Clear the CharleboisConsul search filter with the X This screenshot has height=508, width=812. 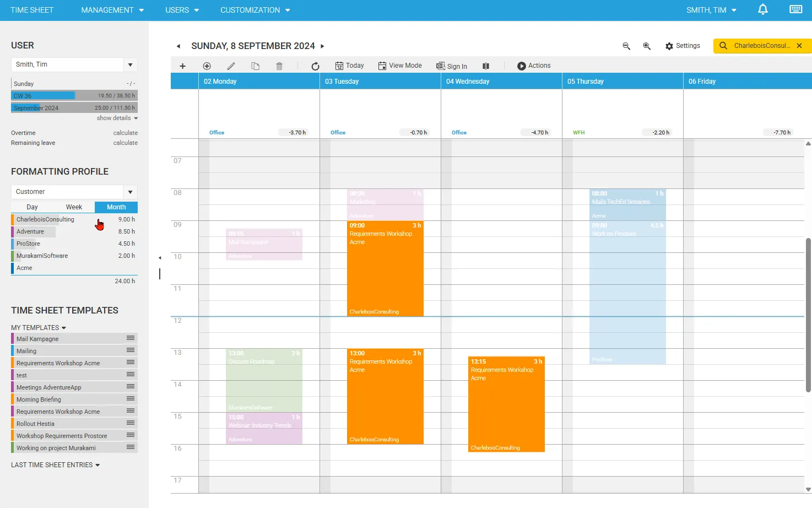click(799, 46)
